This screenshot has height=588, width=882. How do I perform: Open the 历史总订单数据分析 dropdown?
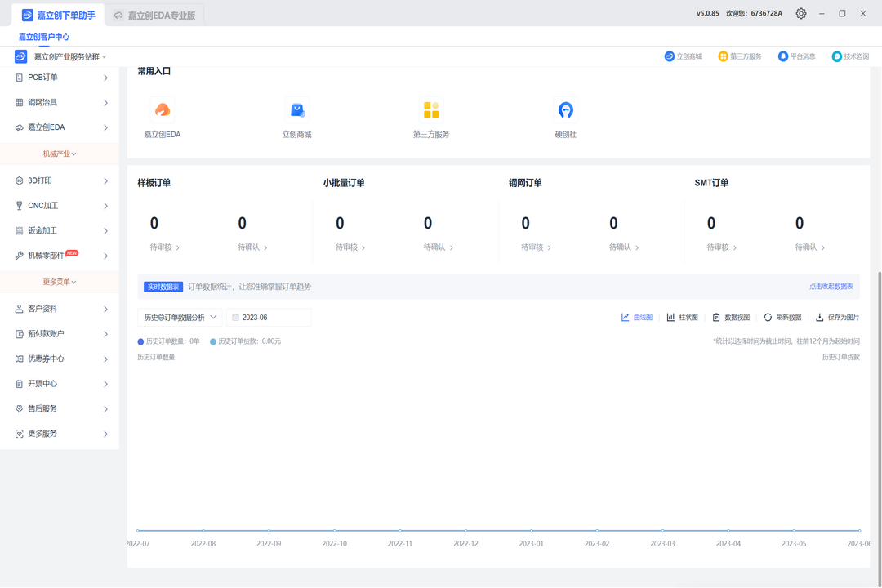click(x=180, y=318)
